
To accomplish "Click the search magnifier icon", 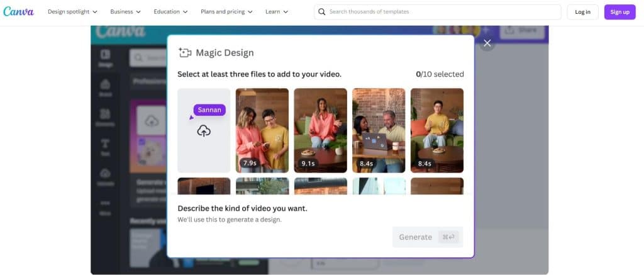I will [x=321, y=12].
